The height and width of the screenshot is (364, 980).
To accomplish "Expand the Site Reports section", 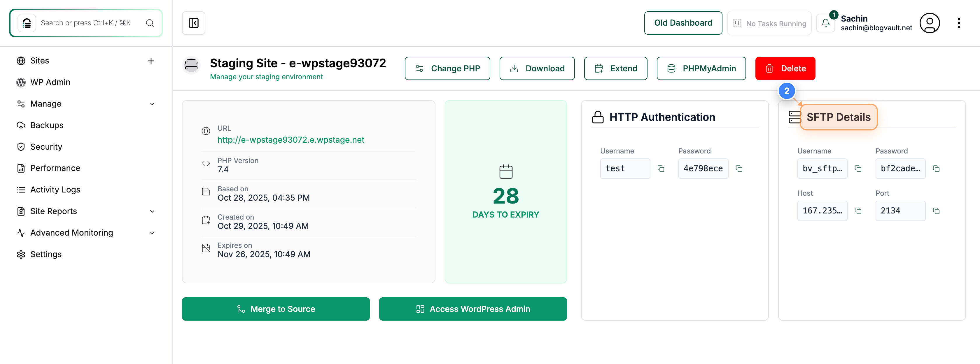I will (152, 211).
